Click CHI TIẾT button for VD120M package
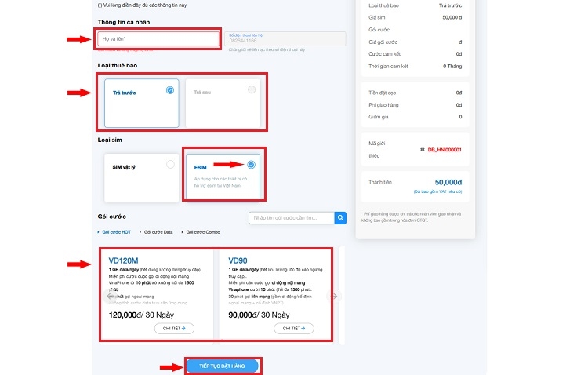588x375 pixels. (170, 329)
